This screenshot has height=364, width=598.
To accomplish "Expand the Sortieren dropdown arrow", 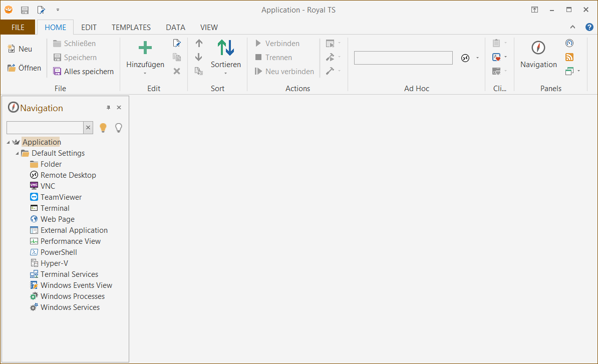I will tap(226, 73).
